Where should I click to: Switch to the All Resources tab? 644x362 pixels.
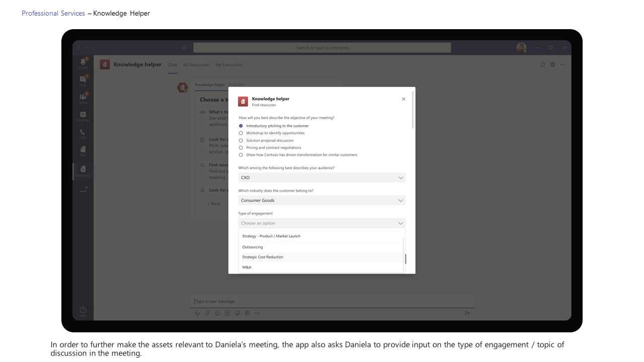pyautogui.click(x=196, y=64)
